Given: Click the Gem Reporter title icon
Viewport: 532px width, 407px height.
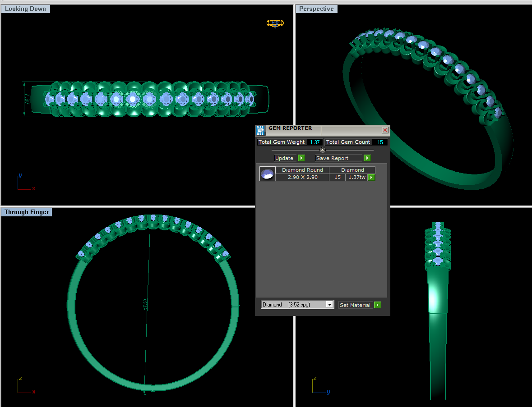Looking at the screenshot, I should [260, 130].
